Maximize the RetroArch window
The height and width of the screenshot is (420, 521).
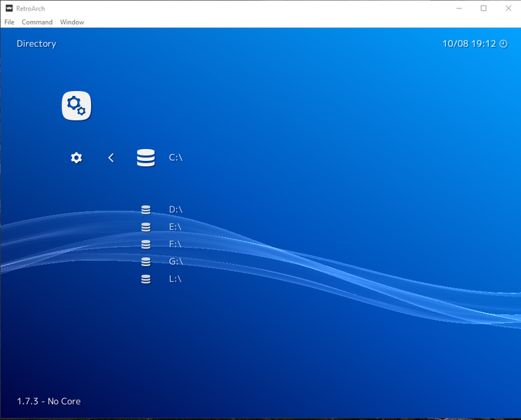click(483, 8)
